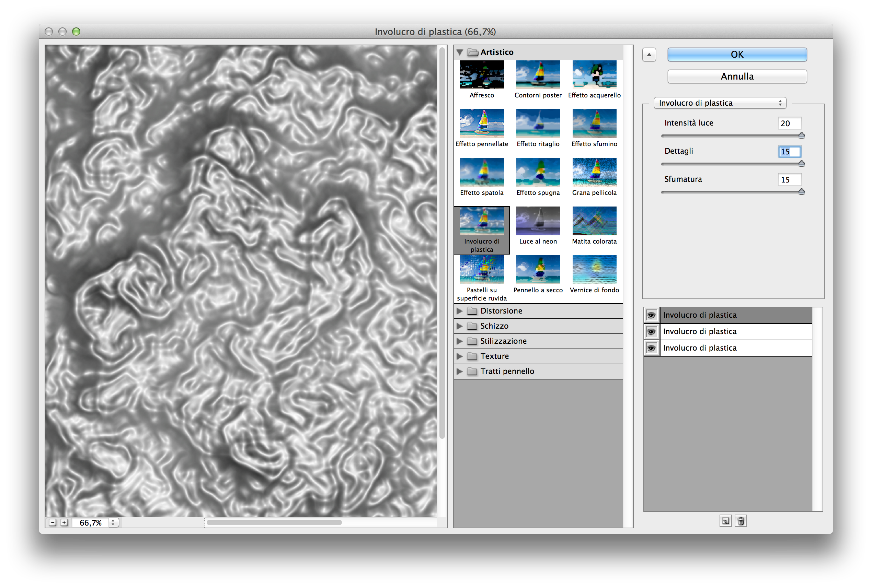872x588 pixels.
Task: Hide the topmost Involucro di plastica layer
Action: (651, 315)
